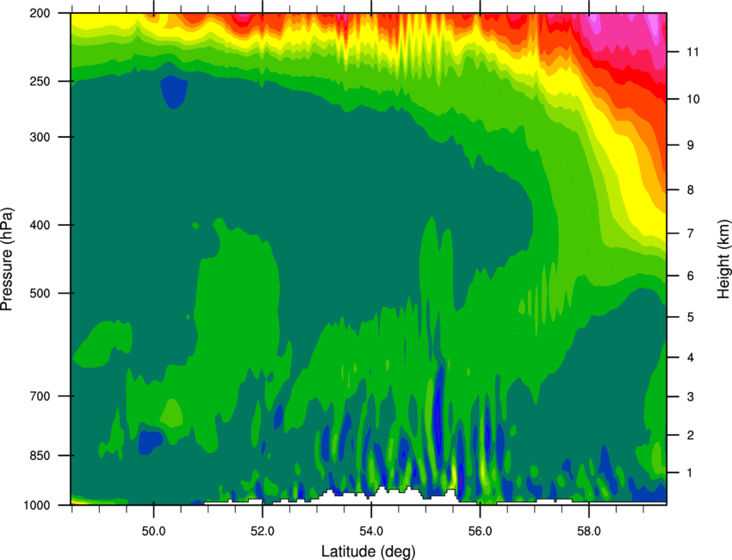Pick the 5 km height label

pyautogui.click(x=690, y=317)
